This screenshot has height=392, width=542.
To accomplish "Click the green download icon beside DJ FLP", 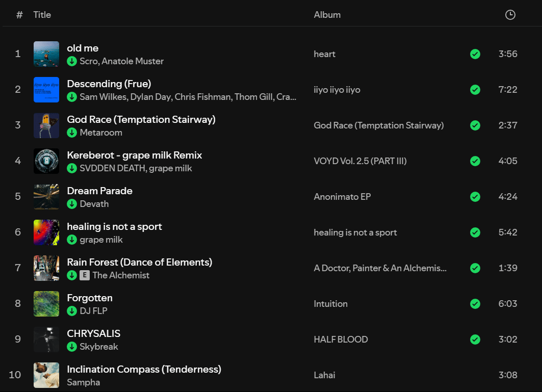I will coord(72,311).
